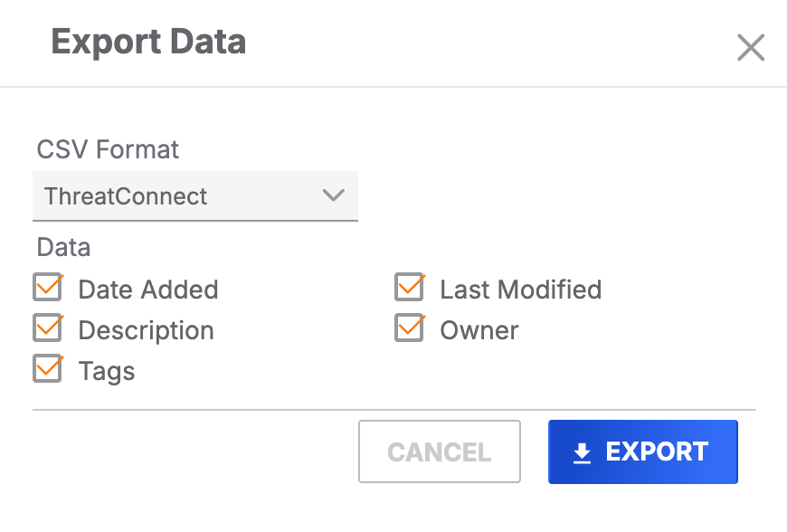
Task: Click the Data section label
Action: (x=62, y=247)
